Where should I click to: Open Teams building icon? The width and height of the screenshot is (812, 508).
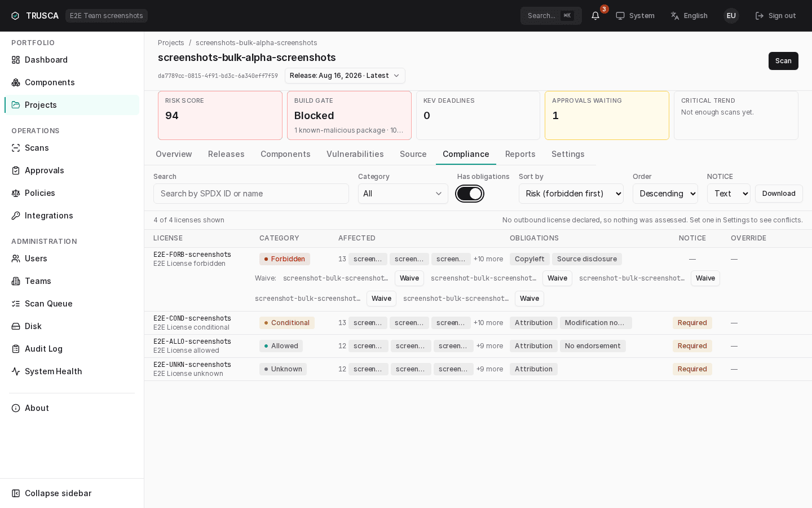(16, 281)
